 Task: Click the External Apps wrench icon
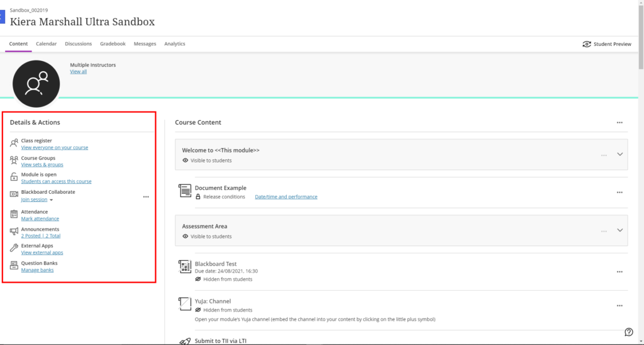coord(14,247)
